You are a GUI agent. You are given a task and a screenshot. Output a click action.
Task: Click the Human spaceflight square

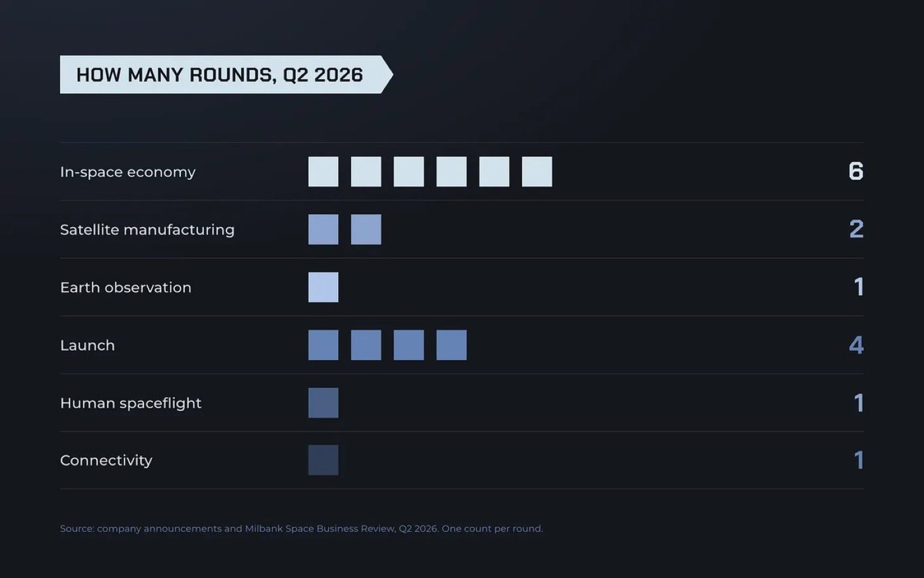click(x=323, y=403)
